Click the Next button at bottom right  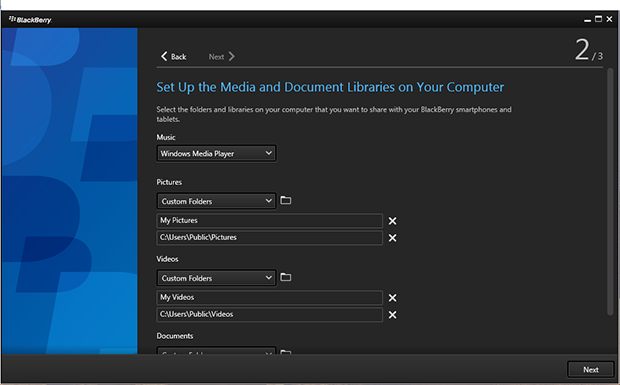[591, 370]
